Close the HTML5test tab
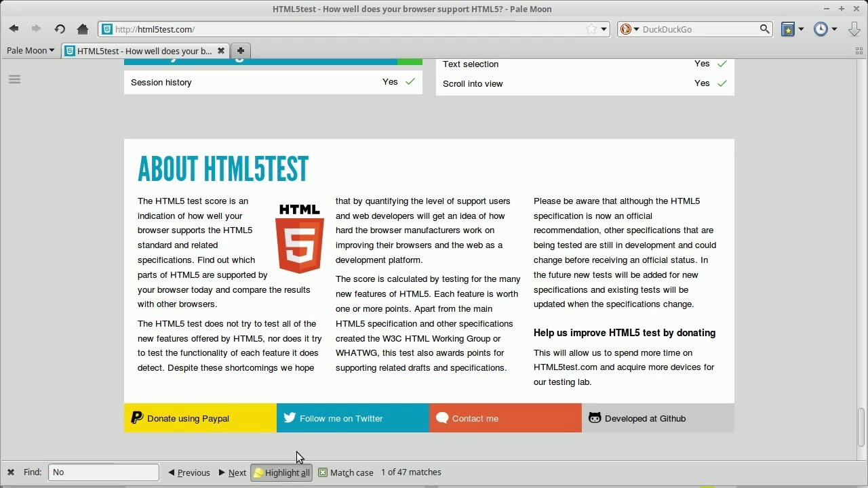This screenshot has height=488, width=868. click(220, 51)
